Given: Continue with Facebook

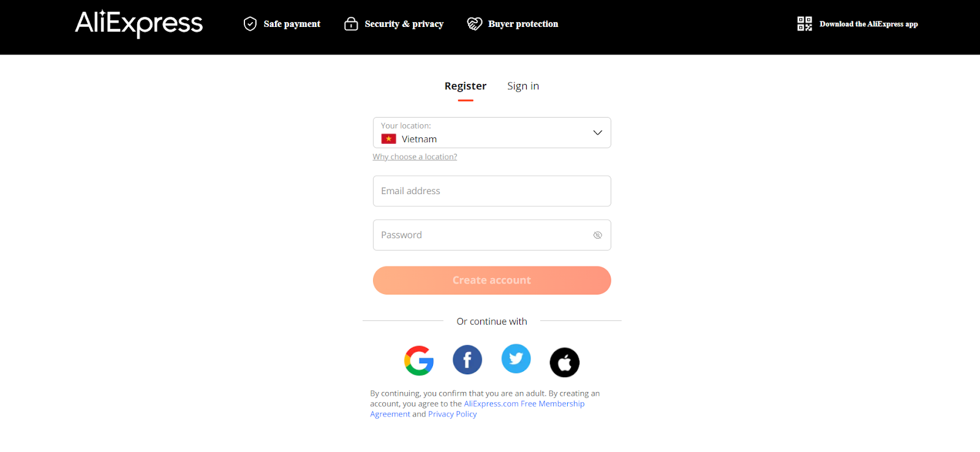Looking at the screenshot, I should [x=467, y=360].
